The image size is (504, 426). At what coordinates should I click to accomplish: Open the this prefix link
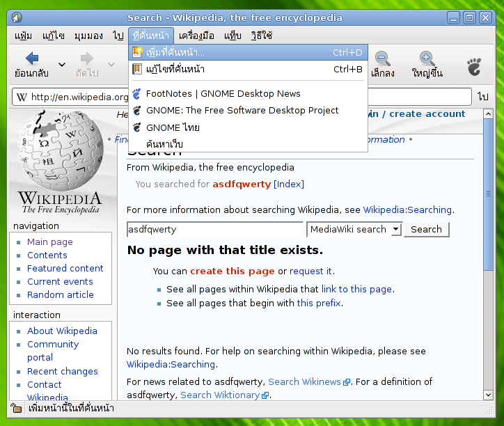pyautogui.click(x=319, y=303)
